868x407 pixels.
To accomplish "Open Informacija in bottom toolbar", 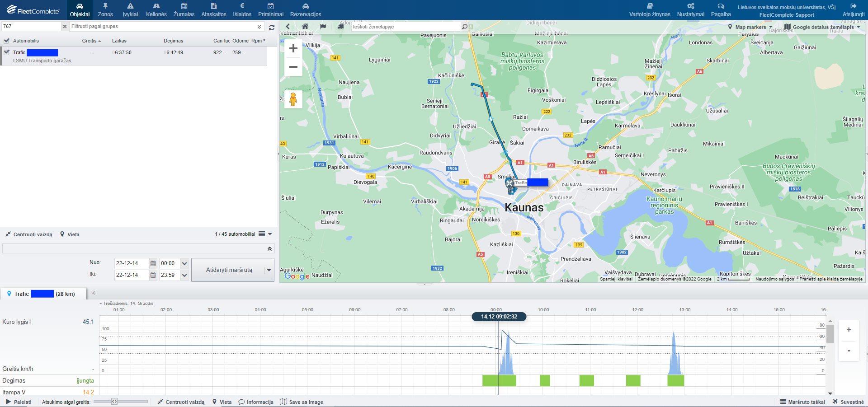I will 256,402.
